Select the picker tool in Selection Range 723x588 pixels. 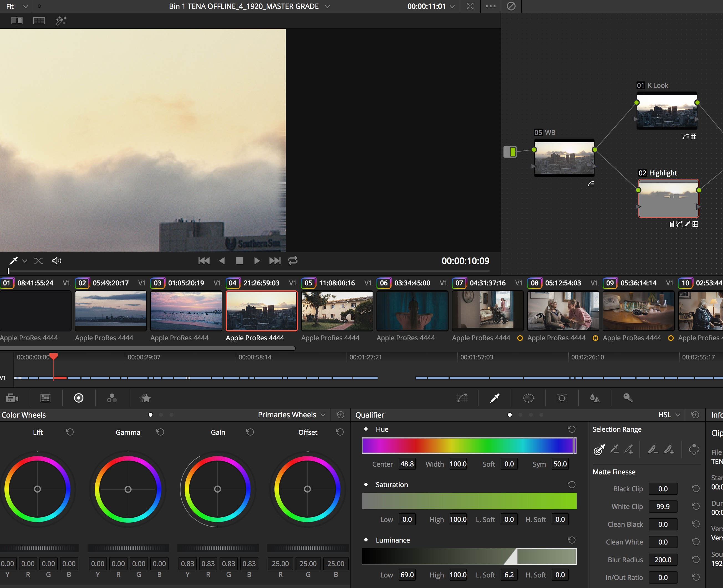pyautogui.click(x=599, y=449)
